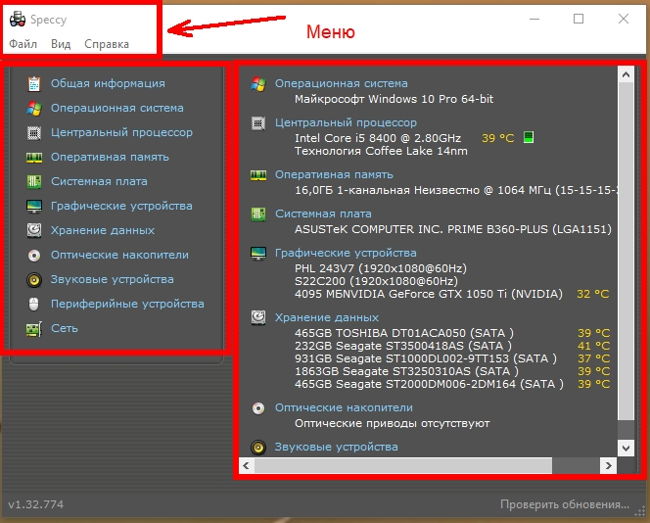Click motherboard icon in summary panel
Viewport: 650px width, 523px height.
coord(258,214)
